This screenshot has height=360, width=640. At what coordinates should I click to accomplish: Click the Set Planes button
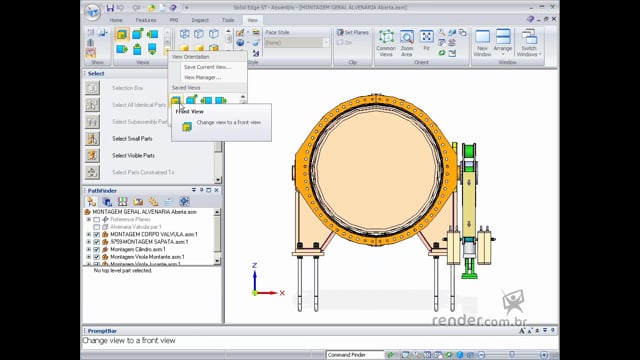pyautogui.click(x=353, y=32)
